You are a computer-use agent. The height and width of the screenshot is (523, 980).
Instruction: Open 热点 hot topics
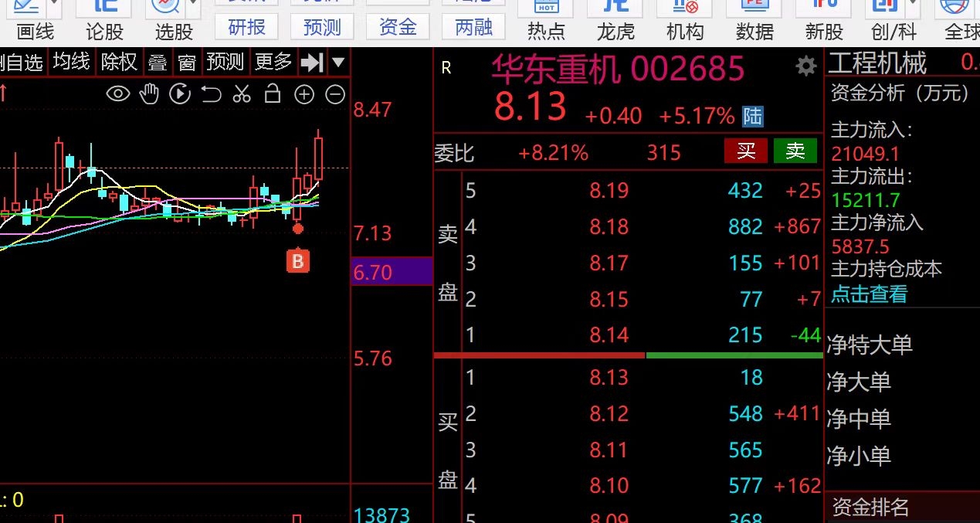[x=546, y=32]
